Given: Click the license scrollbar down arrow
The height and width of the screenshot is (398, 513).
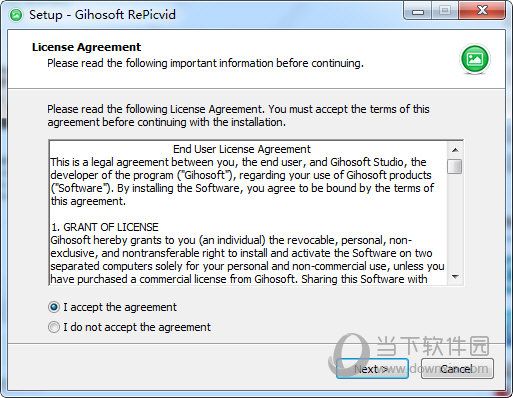Looking at the screenshot, I should pyautogui.click(x=455, y=277).
